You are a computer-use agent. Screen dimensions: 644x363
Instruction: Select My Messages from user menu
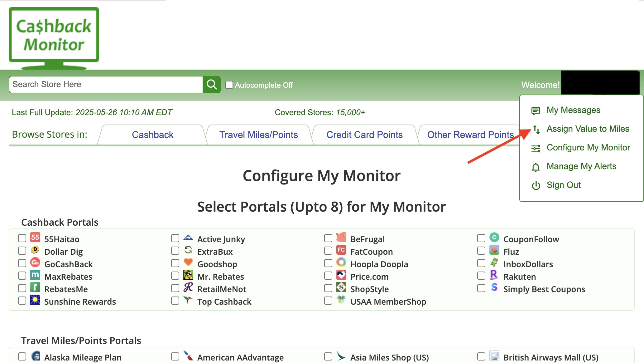pyautogui.click(x=573, y=110)
